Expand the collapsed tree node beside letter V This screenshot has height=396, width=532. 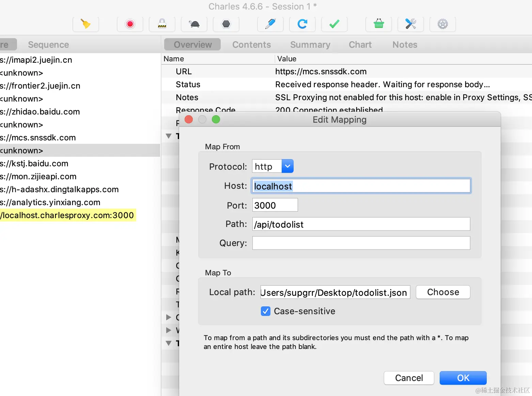[x=169, y=330]
